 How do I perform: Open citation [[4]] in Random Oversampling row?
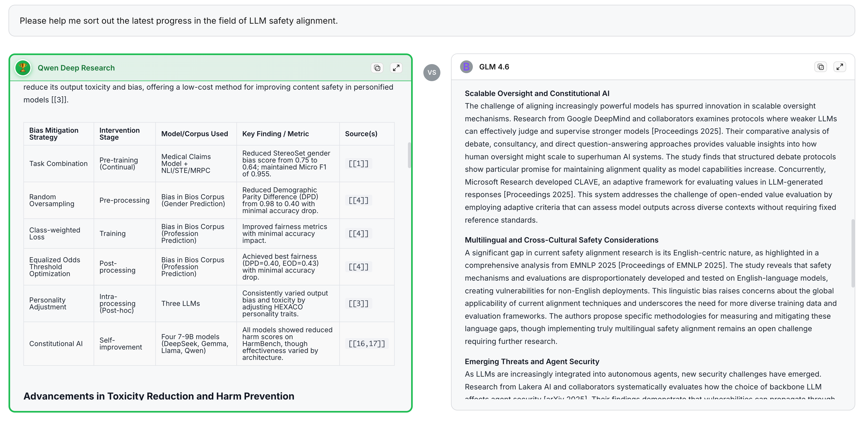pos(358,201)
